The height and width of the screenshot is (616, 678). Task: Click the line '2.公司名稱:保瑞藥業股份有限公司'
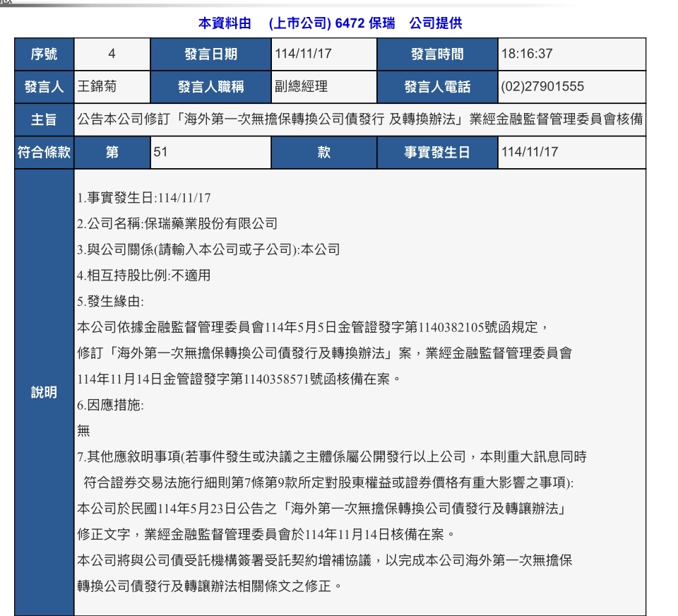point(177,224)
